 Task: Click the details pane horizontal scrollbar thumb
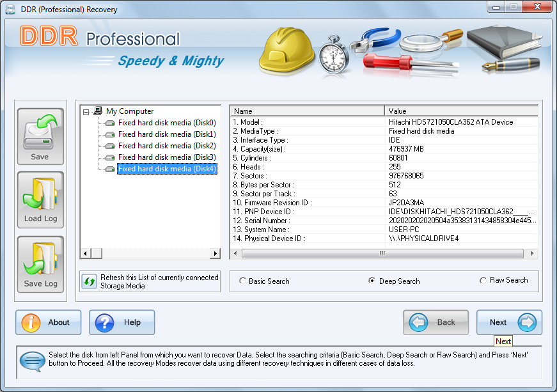382,254
